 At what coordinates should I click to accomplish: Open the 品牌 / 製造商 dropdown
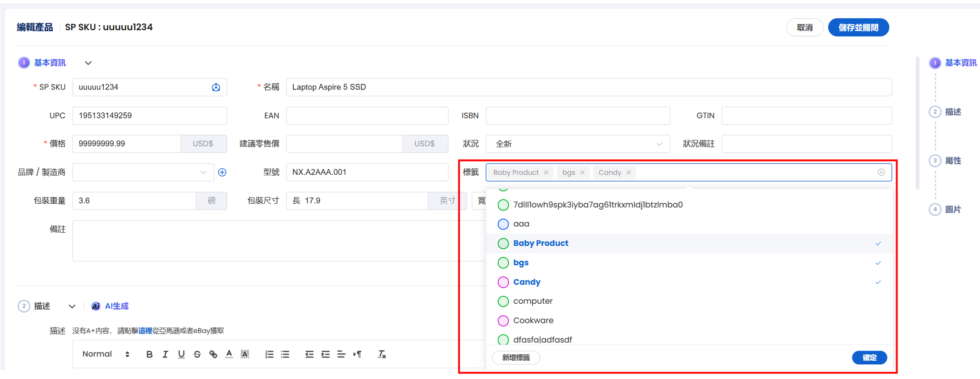tap(143, 172)
